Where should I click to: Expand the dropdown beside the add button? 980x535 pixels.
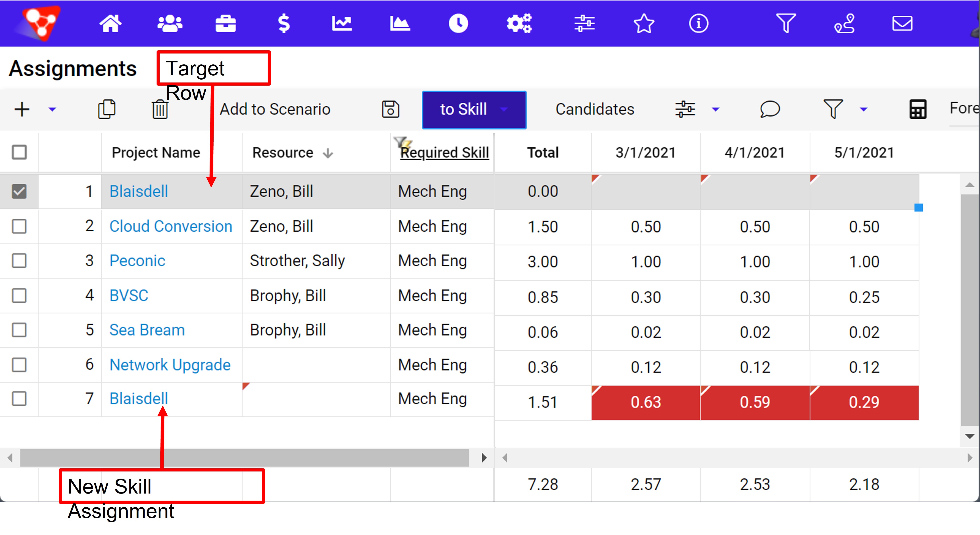[x=52, y=110]
